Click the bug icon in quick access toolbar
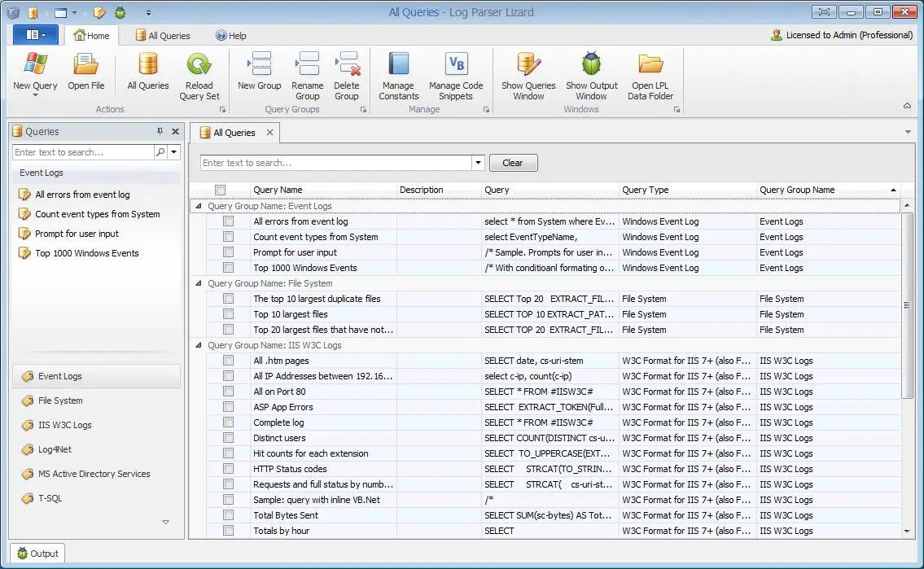Image resolution: width=924 pixels, height=569 pixels. click(120, 12)
